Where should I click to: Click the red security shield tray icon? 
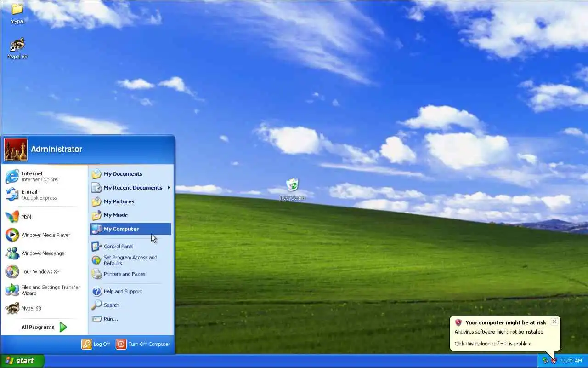pos(554,361)
